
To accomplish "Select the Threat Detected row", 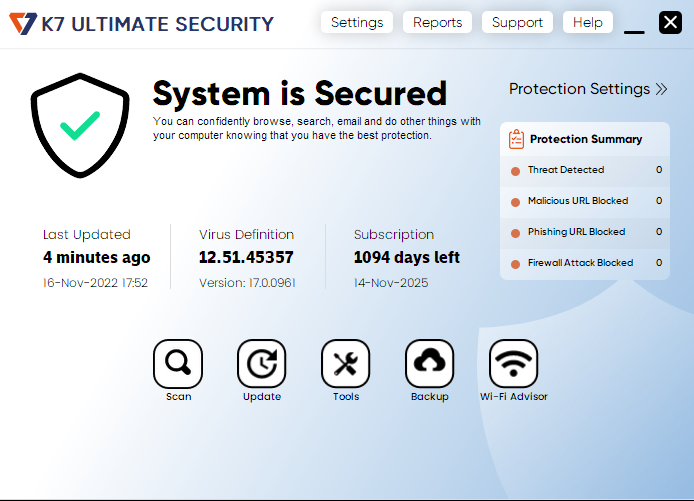I will pos(585,170).
